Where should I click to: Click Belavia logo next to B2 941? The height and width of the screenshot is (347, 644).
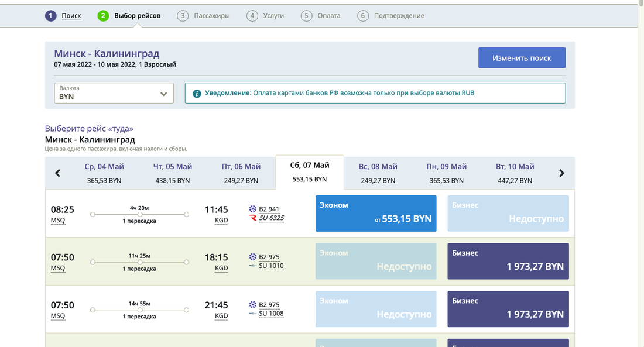253,209
